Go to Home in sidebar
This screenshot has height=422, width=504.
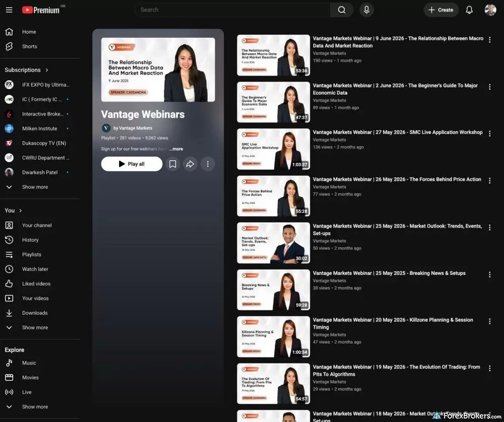[x=40, y=32]
